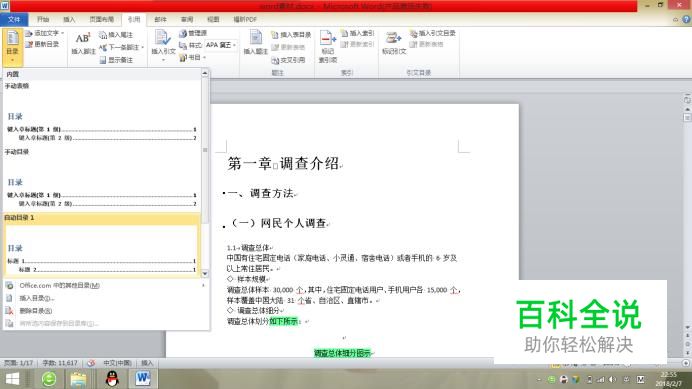This screenshot has width=692, height=389.
Task: Click the system clock in taskbar
Action: coord(669,379)
